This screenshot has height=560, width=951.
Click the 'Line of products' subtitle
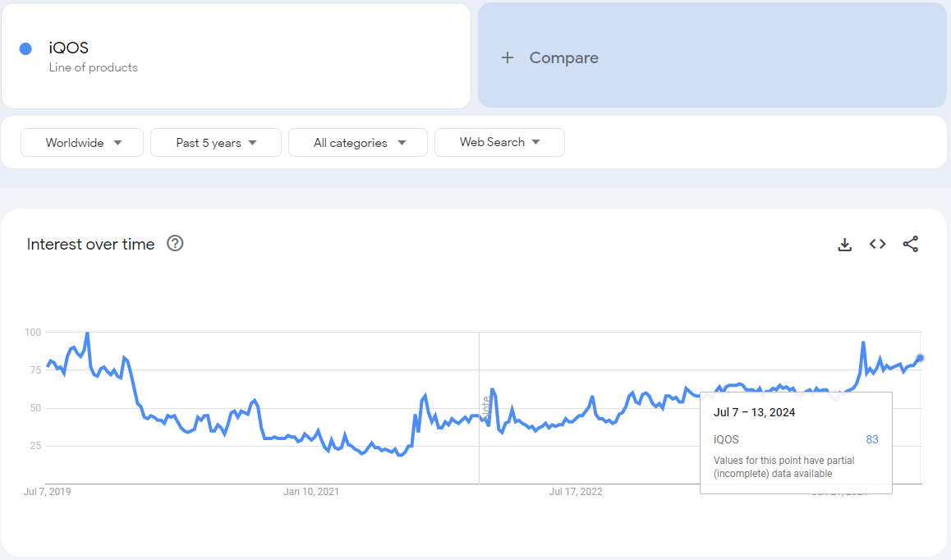coord(94,67)
